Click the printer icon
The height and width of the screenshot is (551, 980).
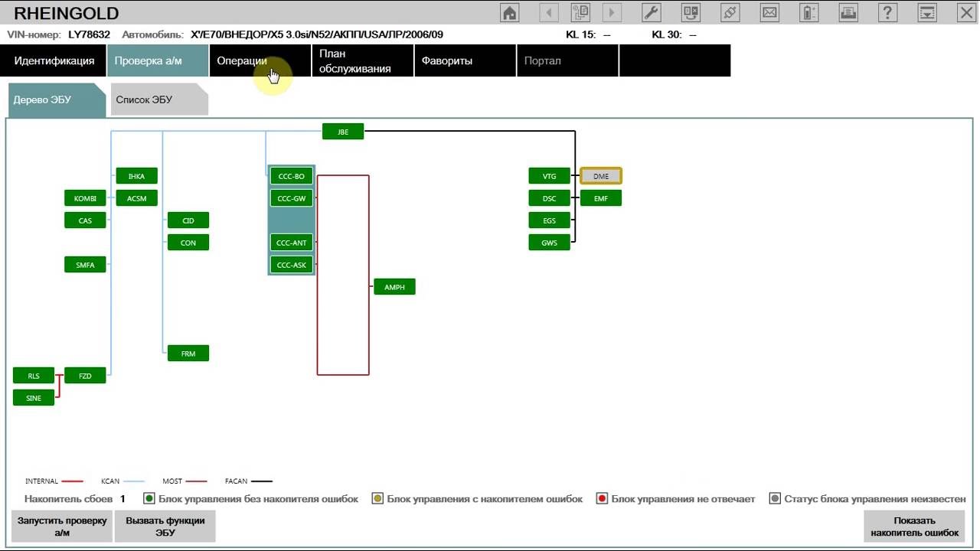point(848,12)
